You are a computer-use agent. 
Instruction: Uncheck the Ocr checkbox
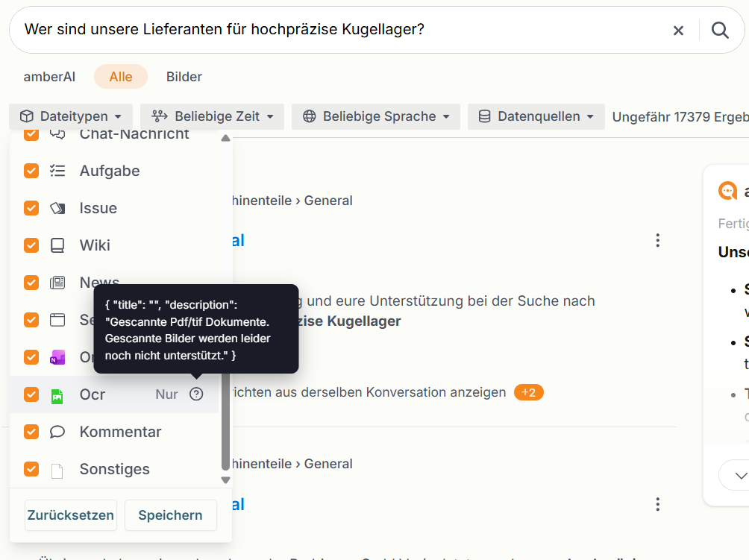31,394
